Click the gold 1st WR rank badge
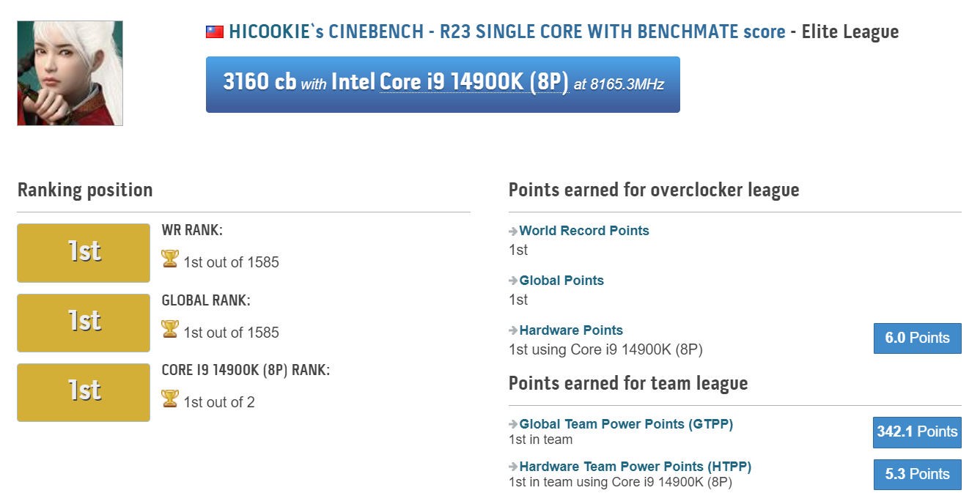Image resolution: width=980 pixels, height=504 pixels. pyautogui.click(x=84, y=253)
